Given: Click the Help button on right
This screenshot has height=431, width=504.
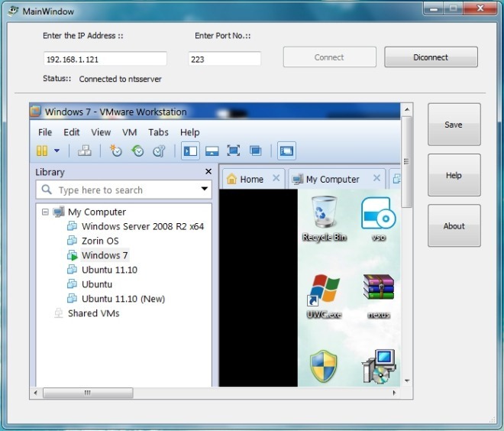Looking at the screenshot, I should [x=454, y=175].
